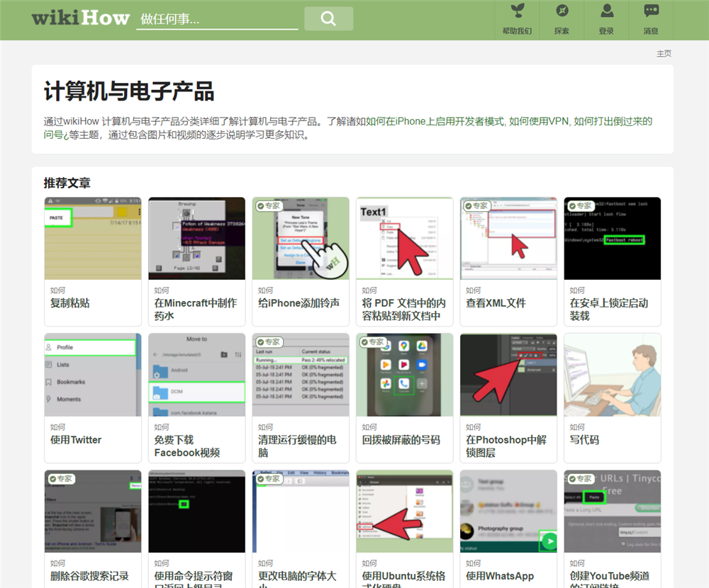Click the title 在安卓上锁定启动装载

pyautogui.click(x=609, y=309)
